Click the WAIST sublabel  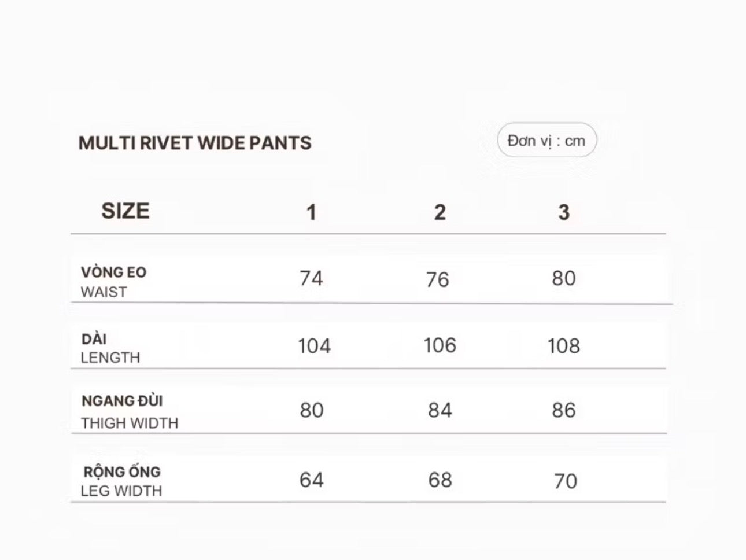click(x=104, y=292)
